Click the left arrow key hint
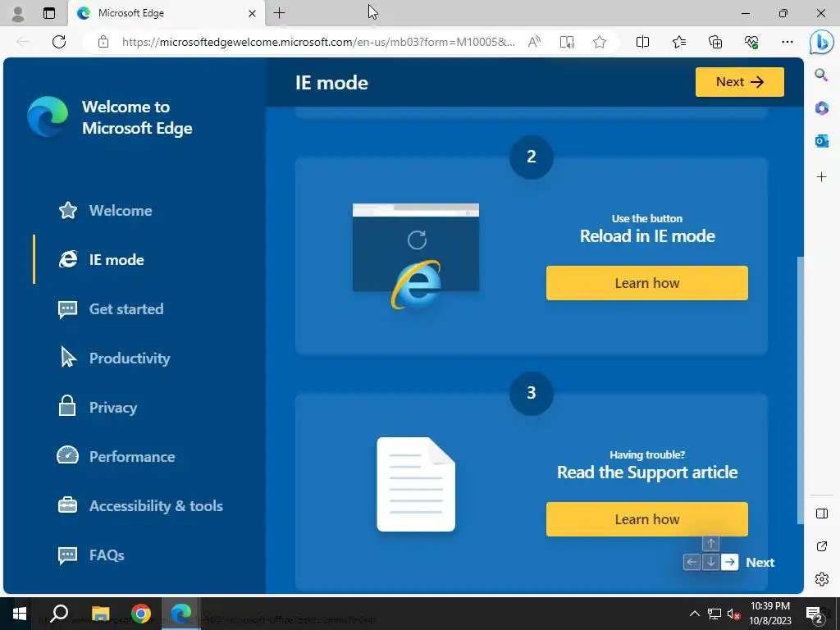 coord(692,562)
